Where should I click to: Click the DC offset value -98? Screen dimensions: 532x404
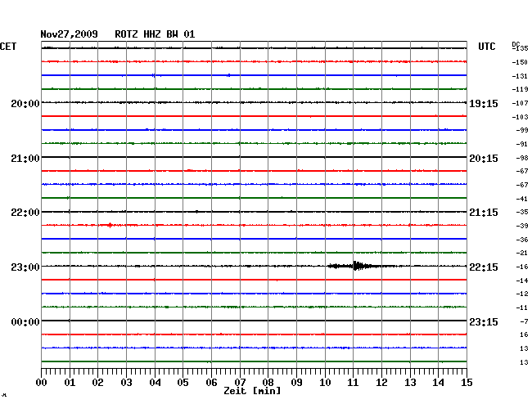522,158
